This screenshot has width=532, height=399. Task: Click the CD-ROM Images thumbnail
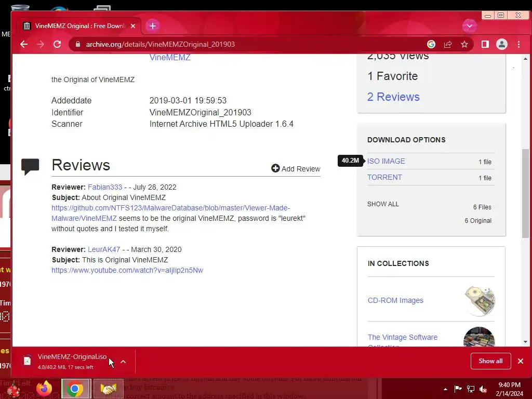point(480,301)
